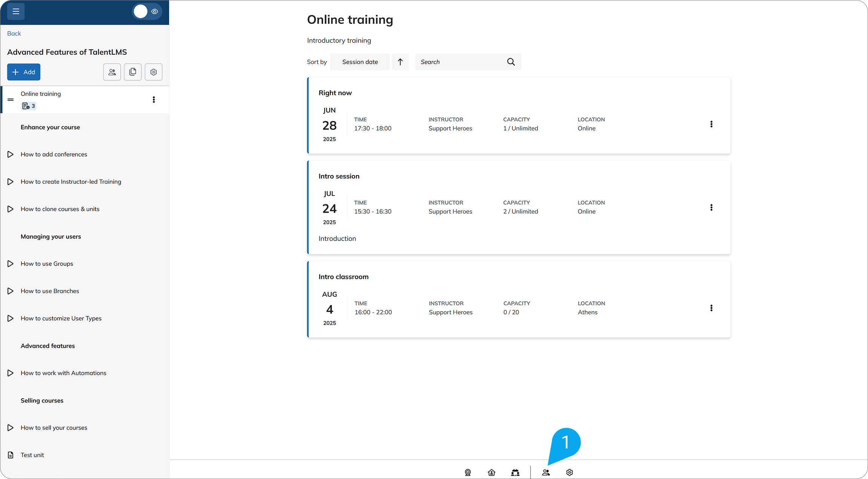868x479 pixels.
Task: Open How to work with Automations unit
Action: (x=63, y=373)
